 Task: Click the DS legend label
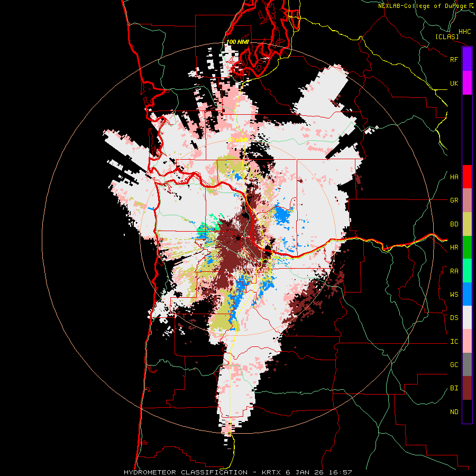pos(454,318)
